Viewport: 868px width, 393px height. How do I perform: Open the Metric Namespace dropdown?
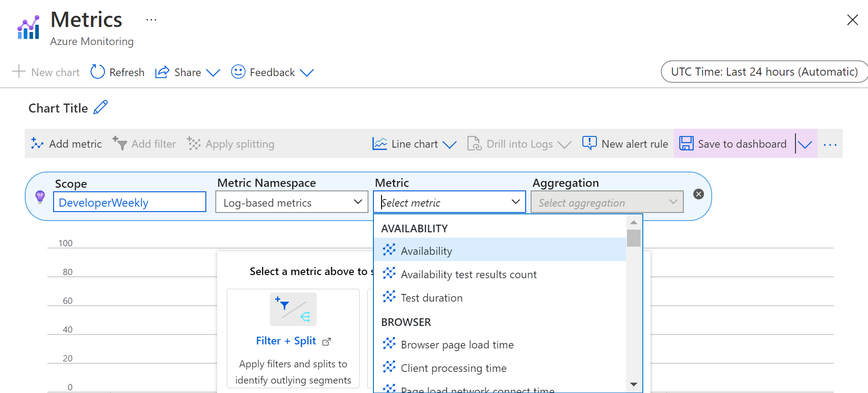[292, 202]
